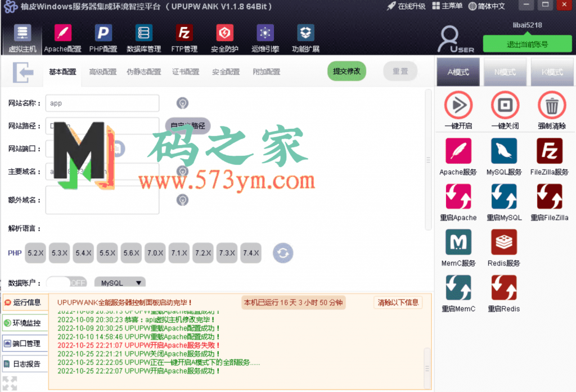Switch to N模式 mode tab
This screenshot has width=576, height=392.
point(505,72)
